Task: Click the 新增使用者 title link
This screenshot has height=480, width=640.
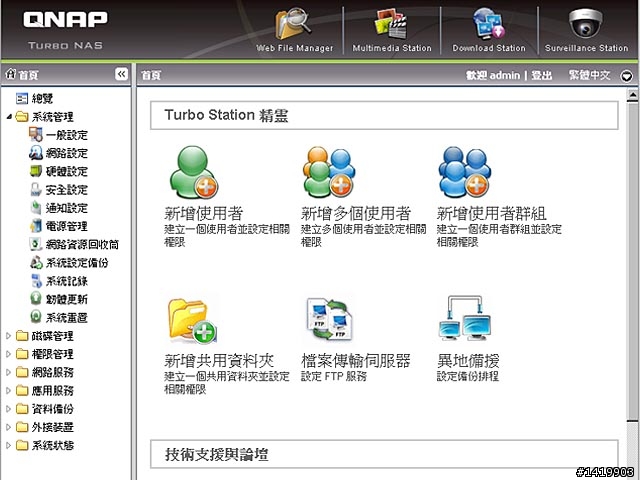Action: [204, 213]
